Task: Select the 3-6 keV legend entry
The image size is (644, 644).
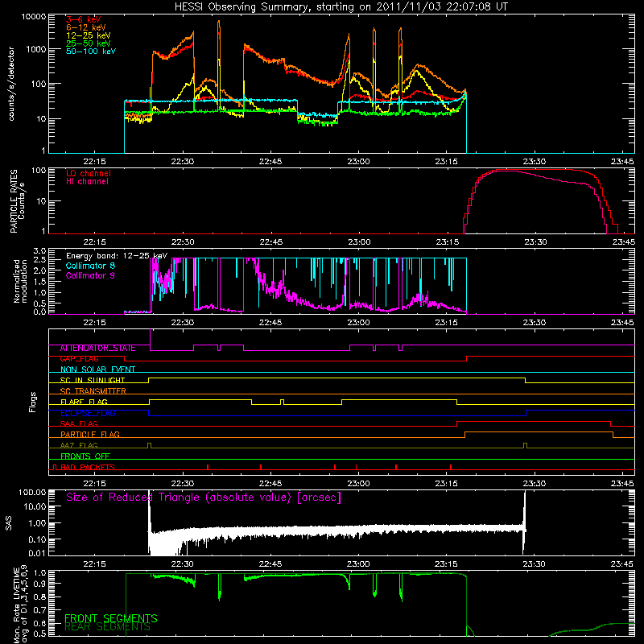Action: [84, 19]
